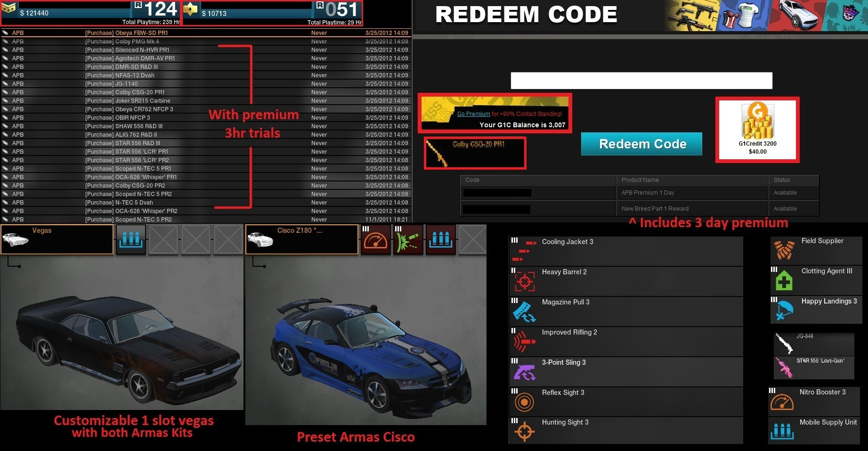Select the Obeya CR762 NFCP 3 mail
Viewport: 868px width, 451px height.
[206, 109]
